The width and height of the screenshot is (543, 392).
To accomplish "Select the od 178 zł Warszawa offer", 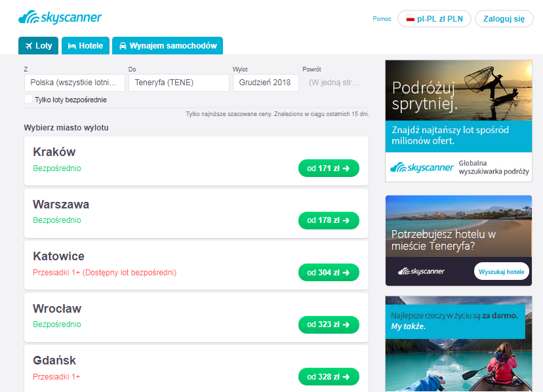I will [329, 220].
